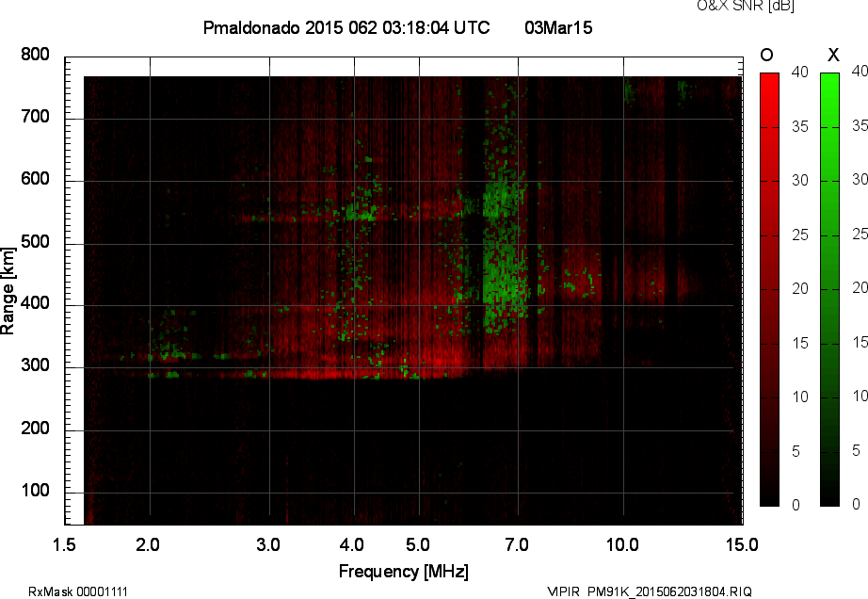This screenshot has width=868, height=599.
Task: Click the 400 tick label on the range axis
Action: pyautogui.click(x=35, y=303)
